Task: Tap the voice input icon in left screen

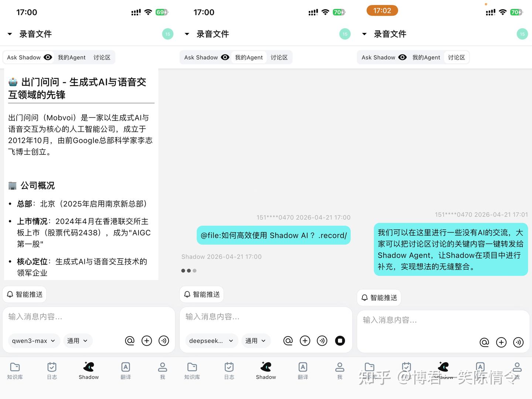Action: pyautogui.click(x=164, y=341)
